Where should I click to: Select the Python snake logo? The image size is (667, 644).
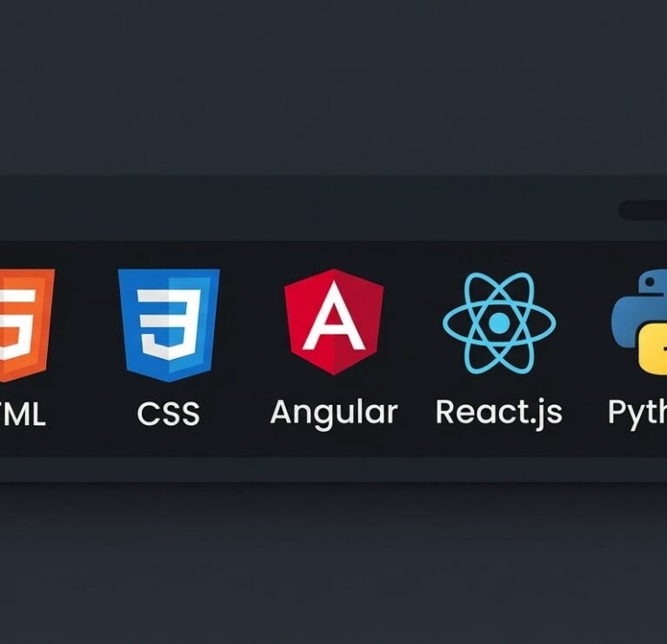pos(639,322)
